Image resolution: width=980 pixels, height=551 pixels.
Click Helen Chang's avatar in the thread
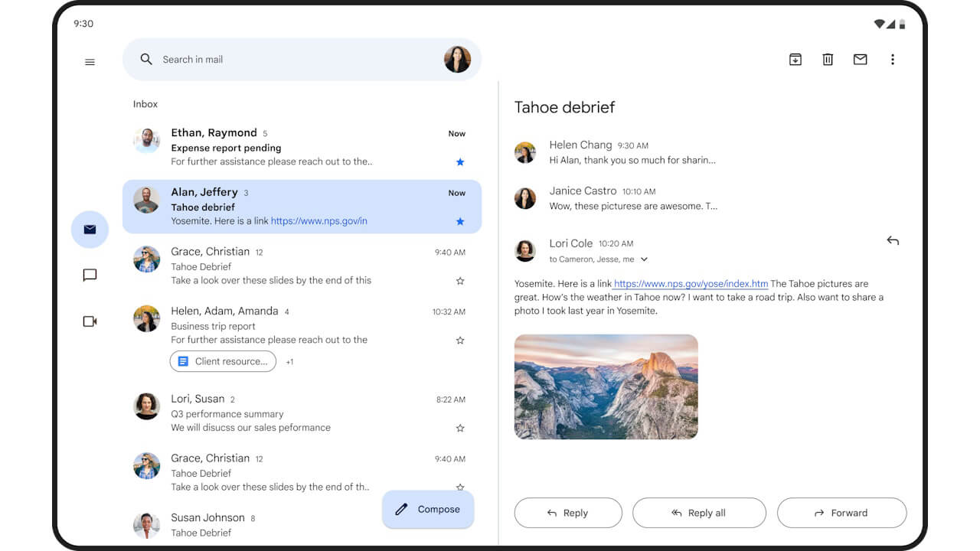click(525, 152)
